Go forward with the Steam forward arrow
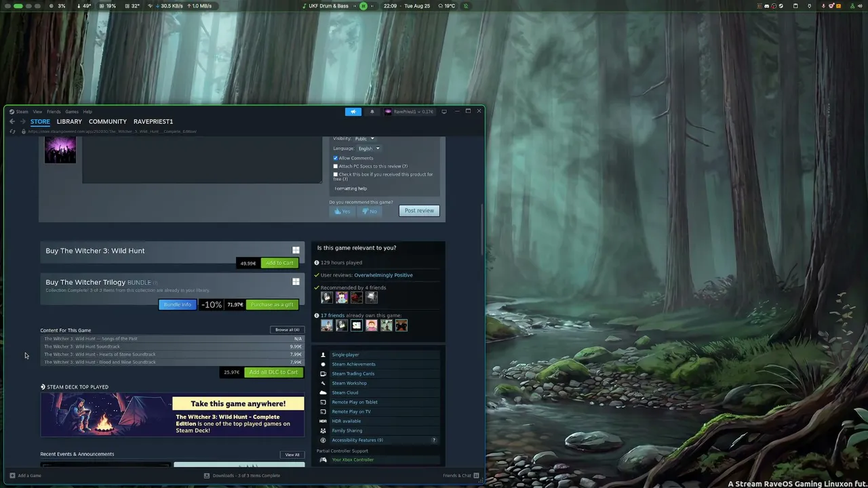 [x=22, y=121]
